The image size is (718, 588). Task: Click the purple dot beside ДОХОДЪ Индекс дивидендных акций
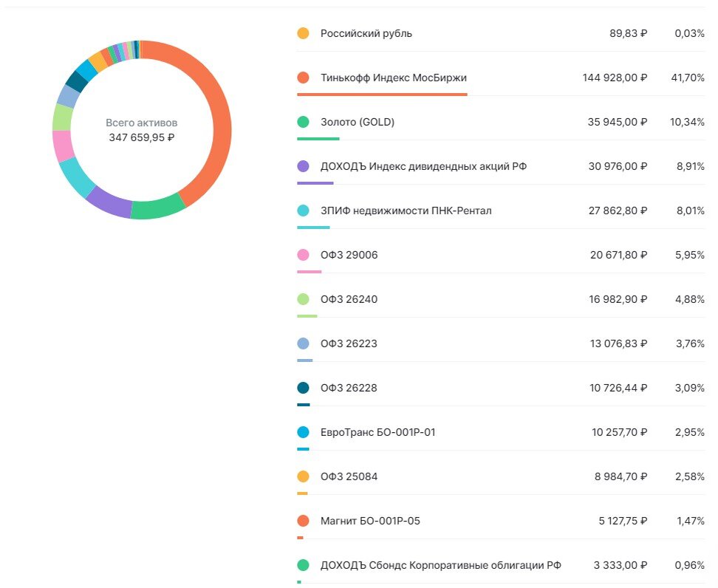pos(303,166)
